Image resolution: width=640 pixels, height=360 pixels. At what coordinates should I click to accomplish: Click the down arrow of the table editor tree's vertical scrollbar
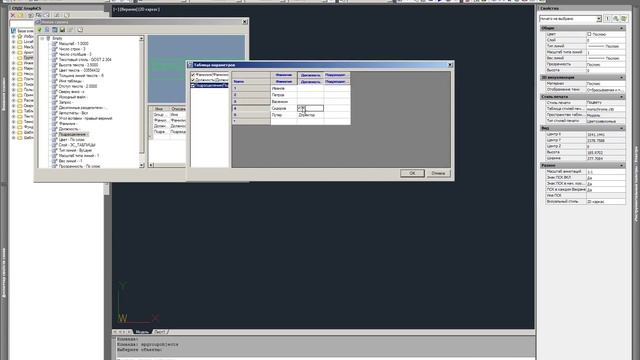(x=142, y=165)
